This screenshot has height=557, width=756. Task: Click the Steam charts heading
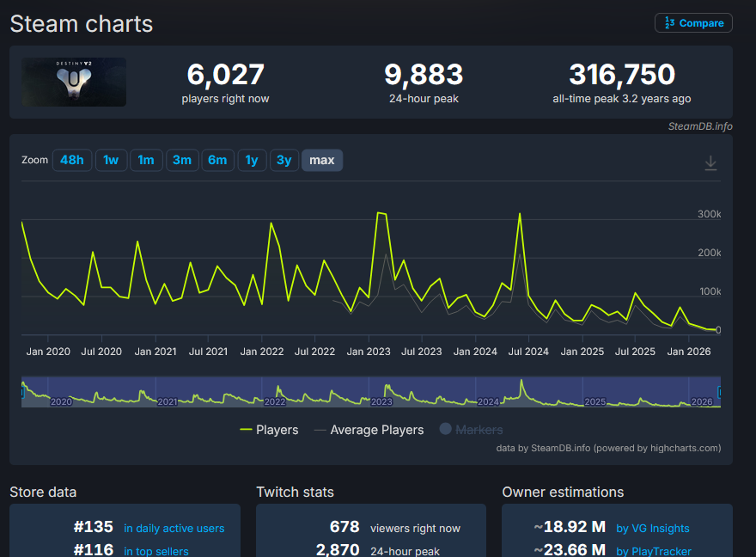82,23
